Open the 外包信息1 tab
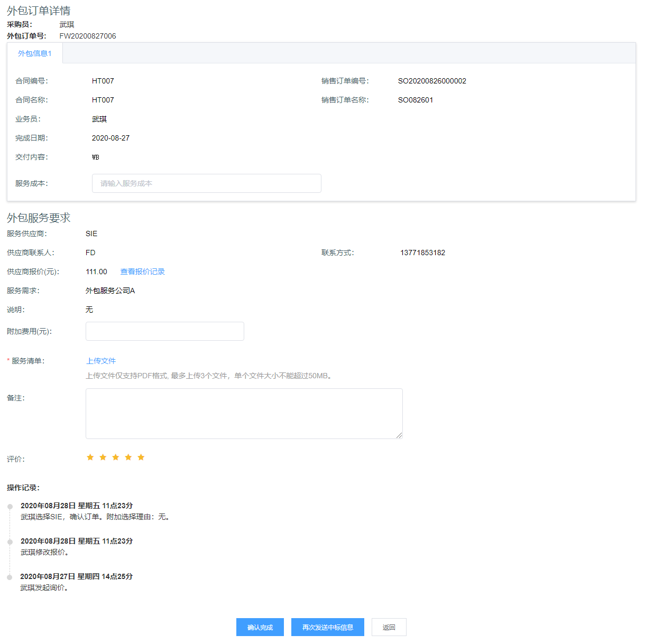Viewport: 645px width, 644px height. coord(35,53)
